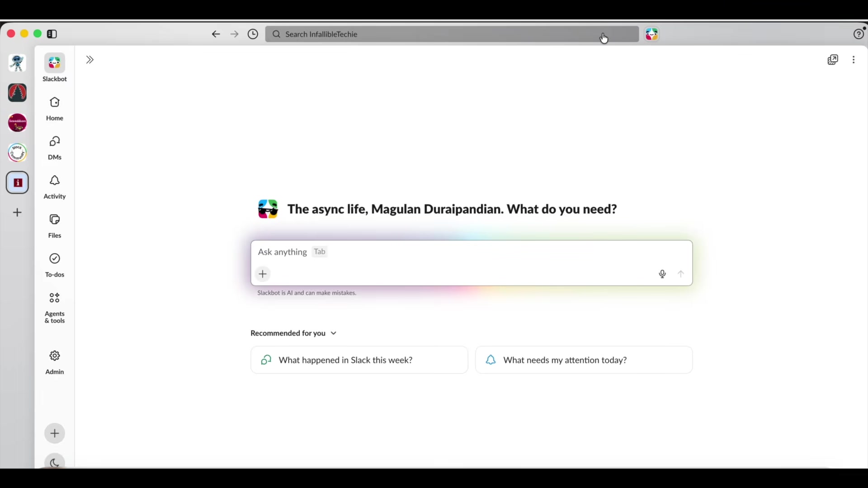This screenshot has width=868, height=488.
Task: Open the To-dos section
Action: pyautogui.click(x=55, y=265)
